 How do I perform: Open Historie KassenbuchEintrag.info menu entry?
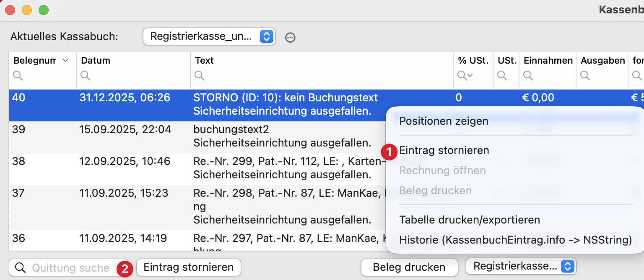point(515,240)
